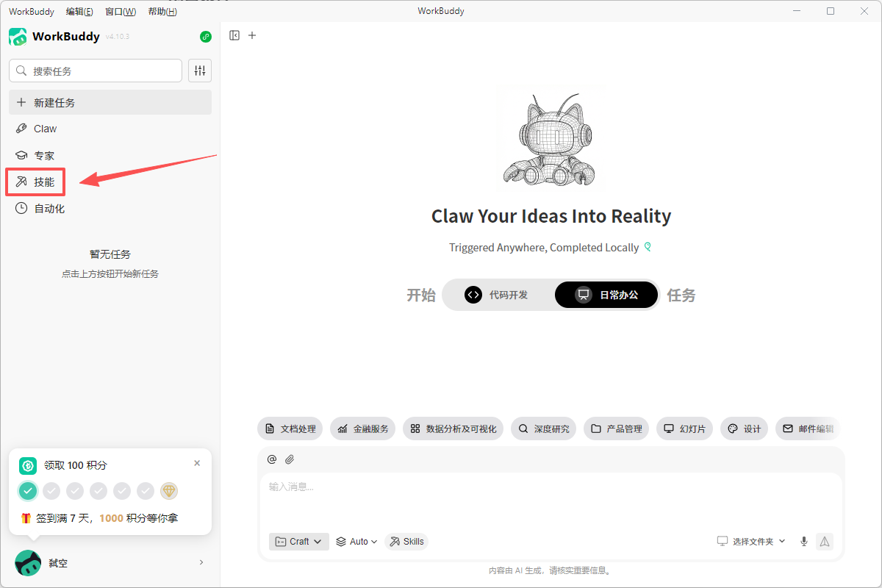Screen dimensions: 882x588
Task: Toggle the Skills chip in composer
Action: (x=406, y=542)
